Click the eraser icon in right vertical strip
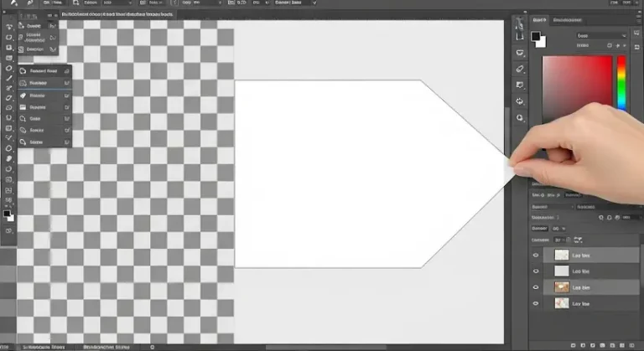 pyautogui.click(x=519, y=69)
